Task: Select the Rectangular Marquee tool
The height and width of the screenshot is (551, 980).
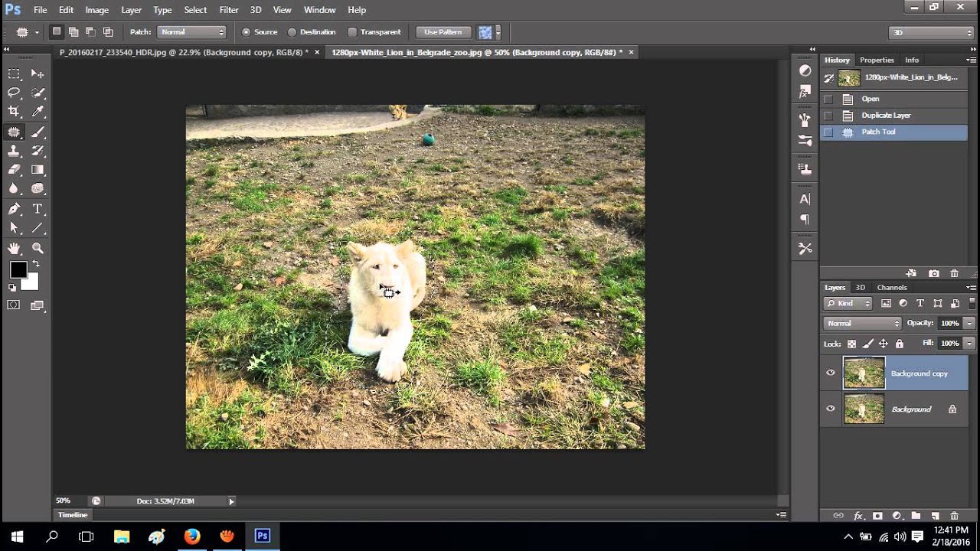Action: tap(14, 73)
